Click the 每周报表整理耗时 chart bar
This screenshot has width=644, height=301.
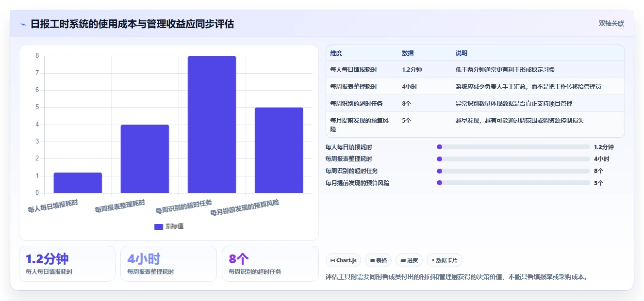(x=145, y=159)
